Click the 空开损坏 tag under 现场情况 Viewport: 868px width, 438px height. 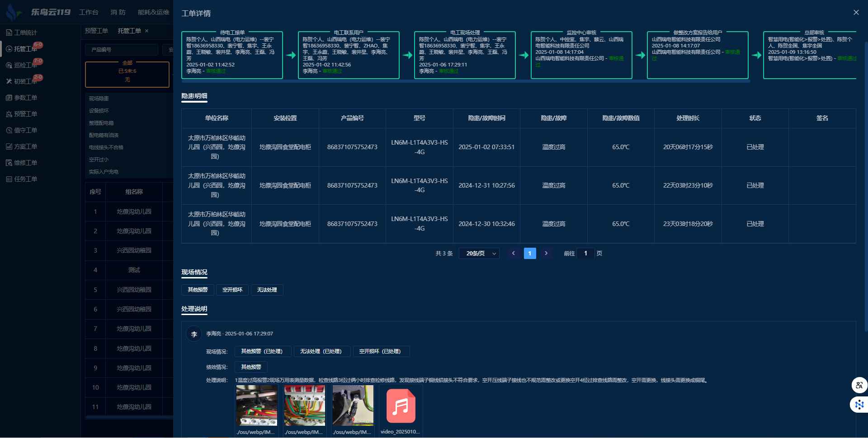[x=232, y=290]
